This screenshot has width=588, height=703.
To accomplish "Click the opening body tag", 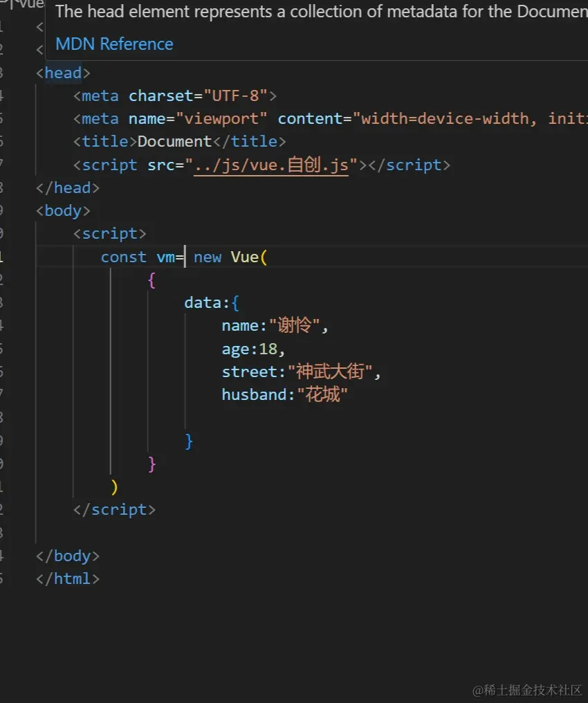I will 63,211.
